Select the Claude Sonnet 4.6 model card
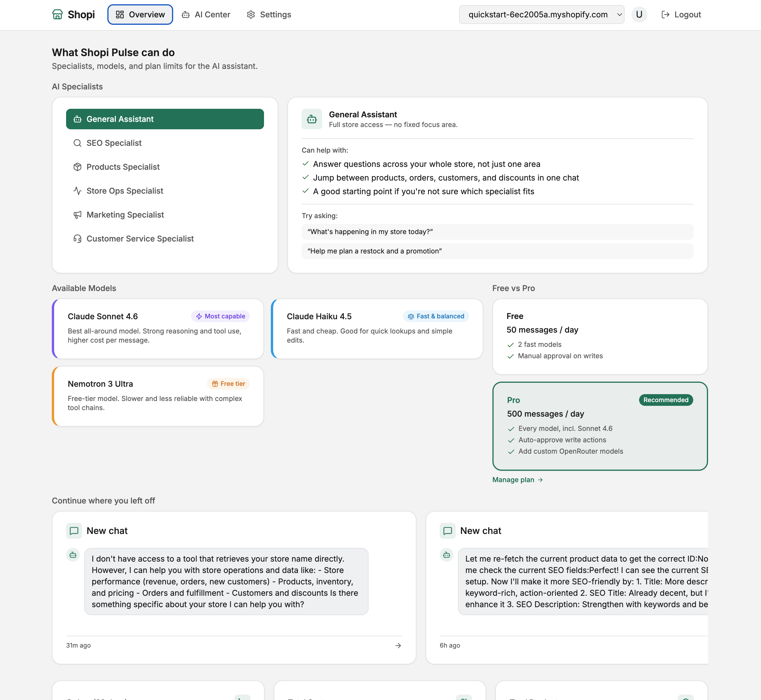The width and height of the screenshot is (761, 700). [x=157, y=328]
